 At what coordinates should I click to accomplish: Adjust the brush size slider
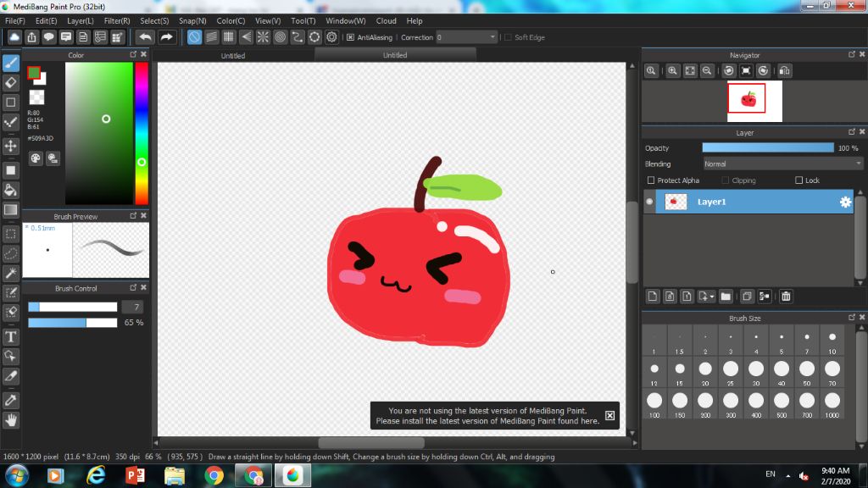tap(73, 307)
